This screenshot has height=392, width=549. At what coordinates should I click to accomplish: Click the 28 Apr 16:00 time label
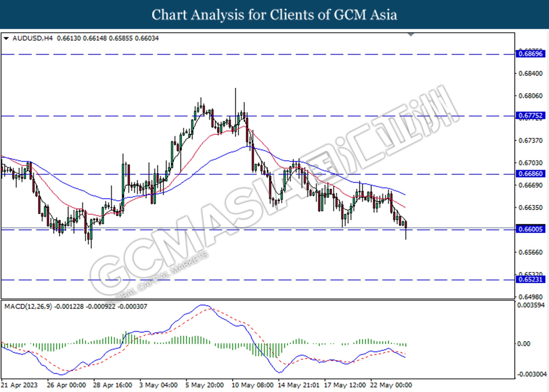[113, 385]
